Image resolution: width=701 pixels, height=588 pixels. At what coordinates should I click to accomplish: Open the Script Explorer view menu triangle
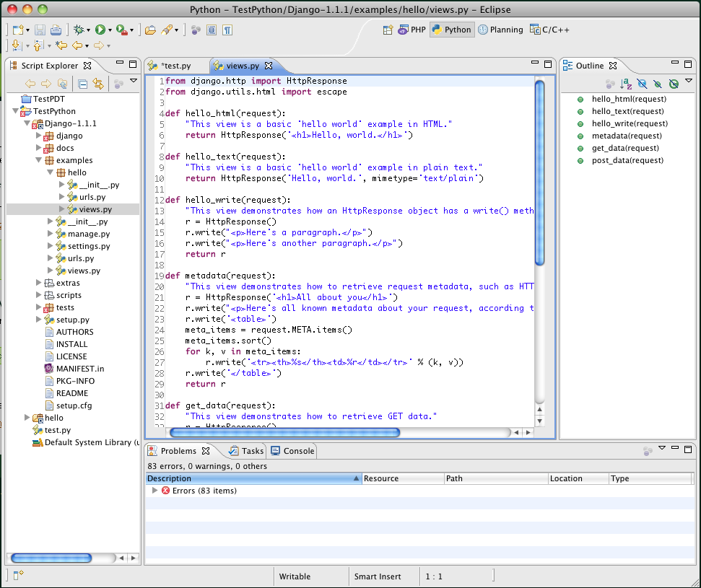[134, 80]
